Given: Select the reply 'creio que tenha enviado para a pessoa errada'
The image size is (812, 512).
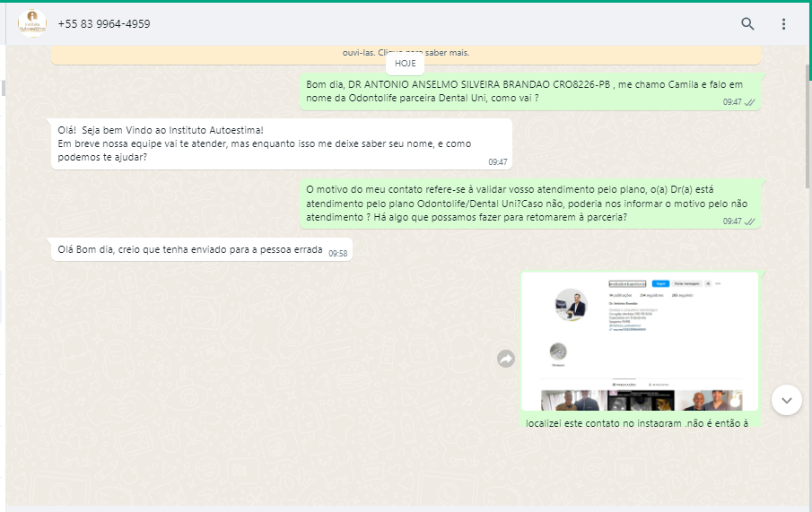Looking at the screenshot, I should [x=202, y=249].
